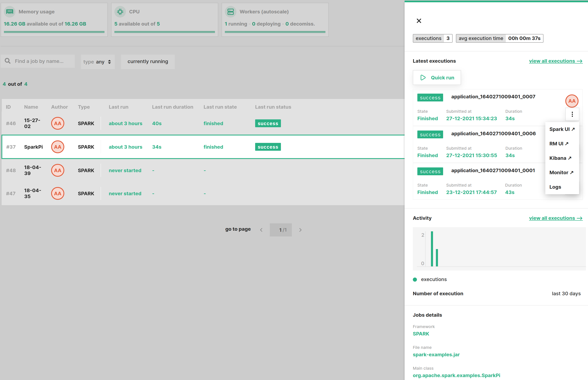Click the Workers autoscale server icon

(231, 12)
